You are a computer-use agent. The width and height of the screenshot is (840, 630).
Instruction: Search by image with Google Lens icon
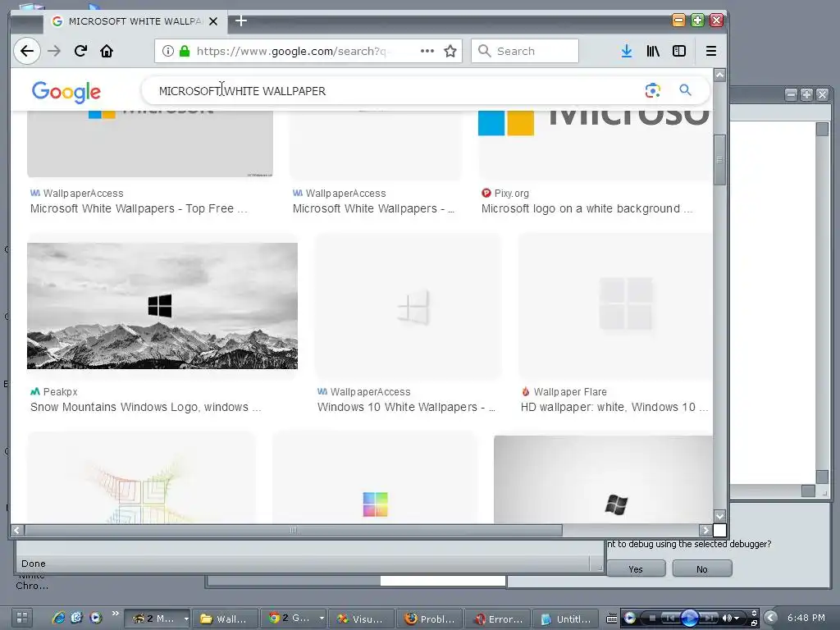(x=652, y=90)
